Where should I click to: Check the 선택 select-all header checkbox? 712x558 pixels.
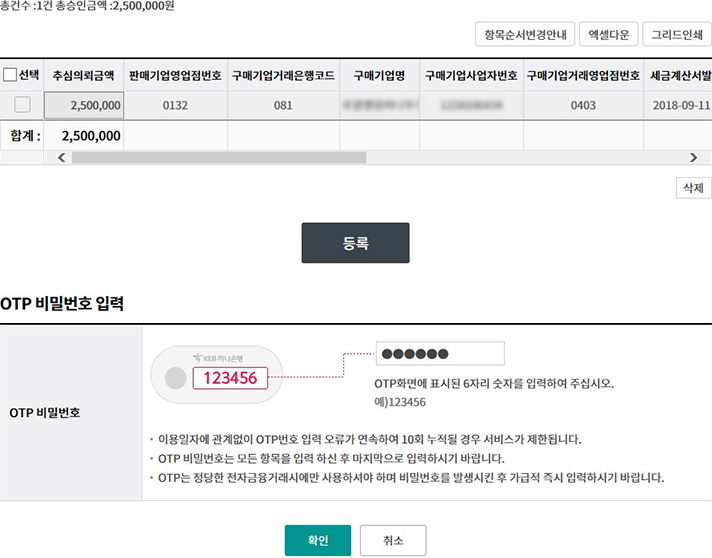(10, 75)
